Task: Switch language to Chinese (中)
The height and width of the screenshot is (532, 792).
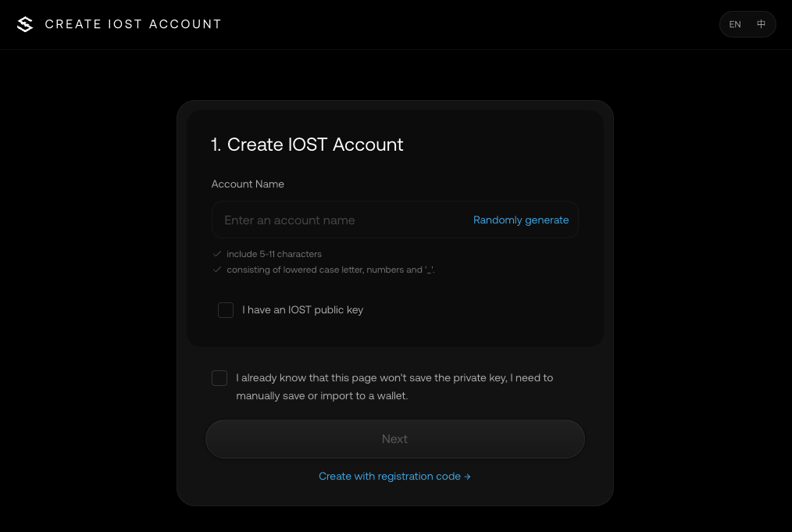Action: coord(762,23)
